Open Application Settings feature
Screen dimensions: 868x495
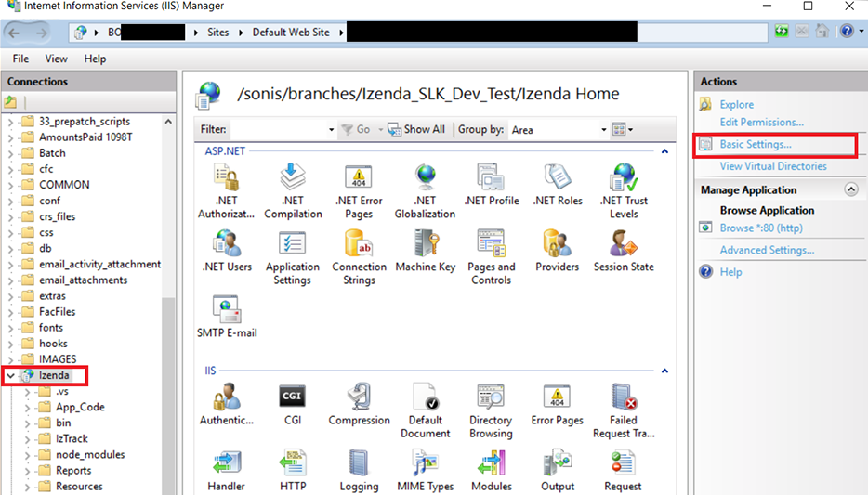[x=293, y=258]
